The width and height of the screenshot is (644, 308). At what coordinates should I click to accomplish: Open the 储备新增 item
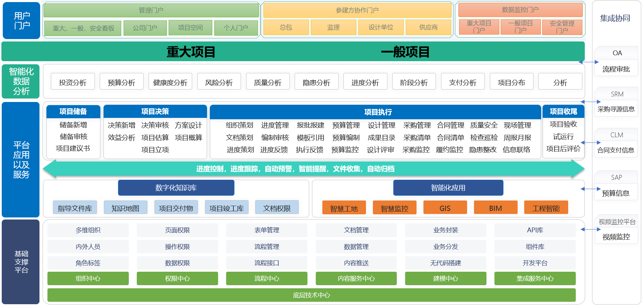click(x=73, y=125)
